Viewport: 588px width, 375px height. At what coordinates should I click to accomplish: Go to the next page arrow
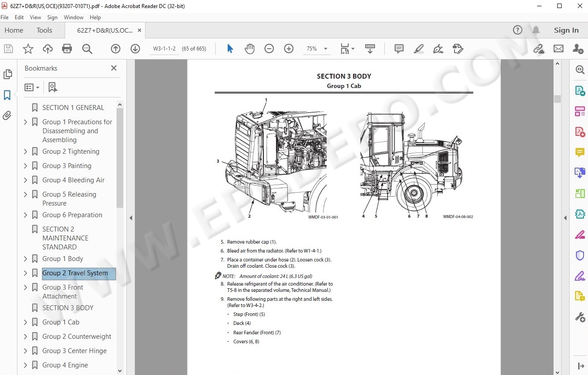[135, 49]
